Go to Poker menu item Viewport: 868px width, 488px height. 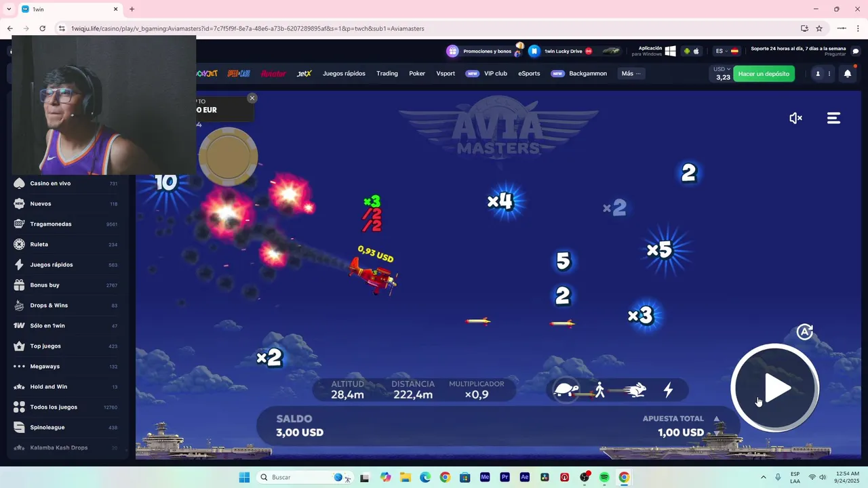coord(417,73)
